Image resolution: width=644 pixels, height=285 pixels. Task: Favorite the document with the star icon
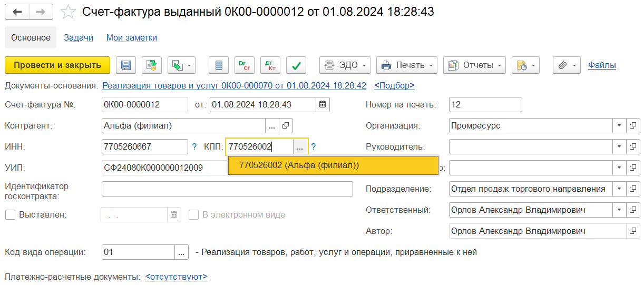(69, 12)
